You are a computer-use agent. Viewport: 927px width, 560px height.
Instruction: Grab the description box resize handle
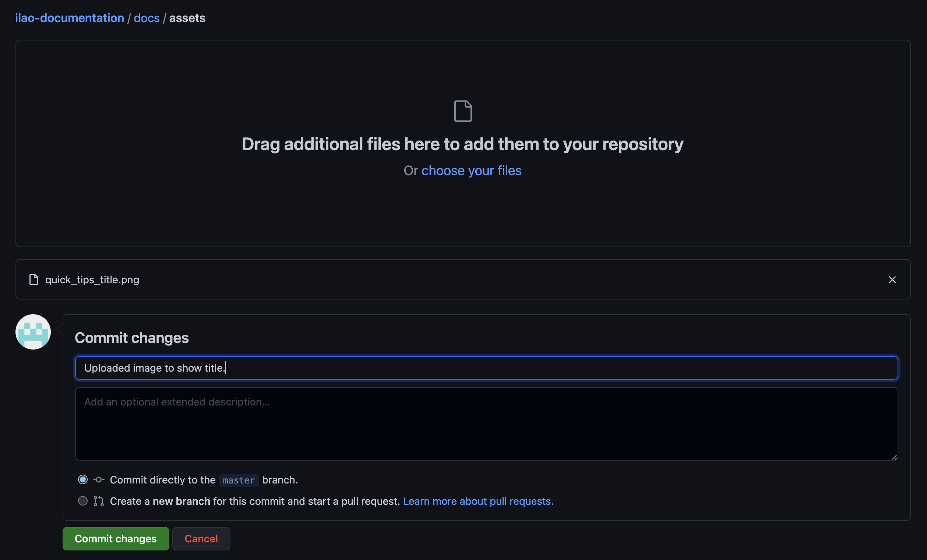894,457
